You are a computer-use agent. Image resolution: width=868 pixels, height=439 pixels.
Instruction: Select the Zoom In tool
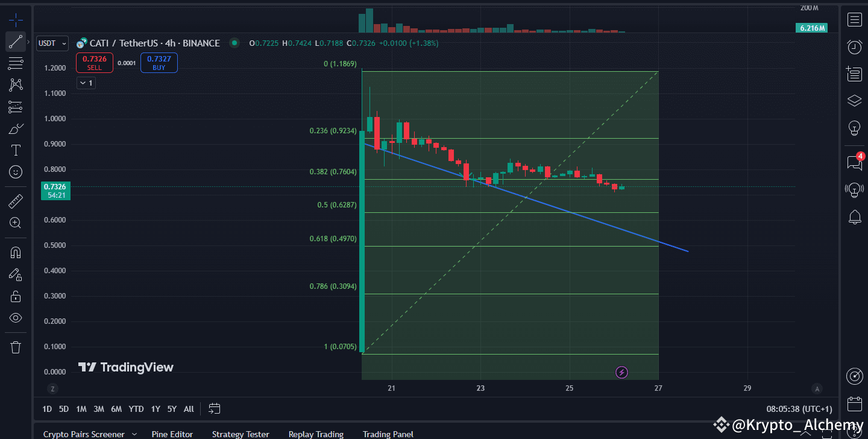[x=15, y=223]
